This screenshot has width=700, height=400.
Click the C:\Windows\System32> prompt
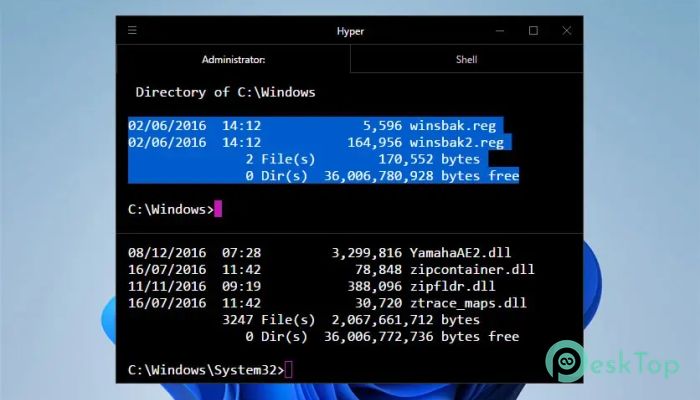(x=206, y=370)
